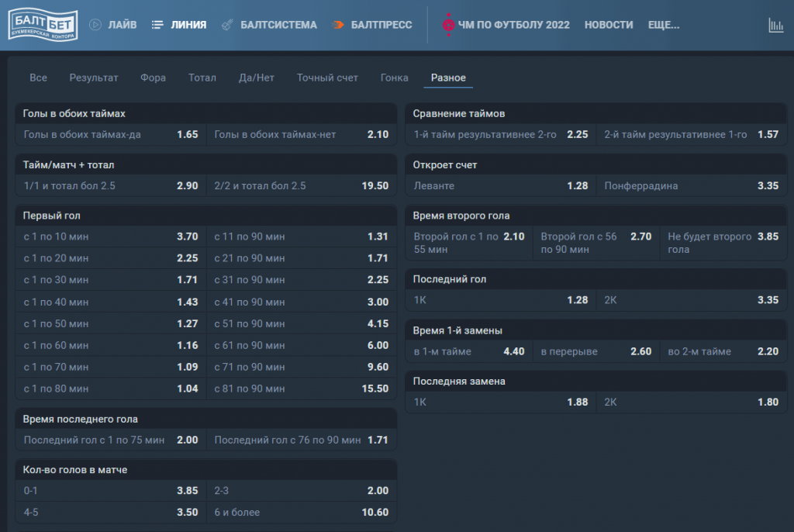This screenshot has width=794, height=532.
Task: Click the Линия list icon
Action: [157, 25]
